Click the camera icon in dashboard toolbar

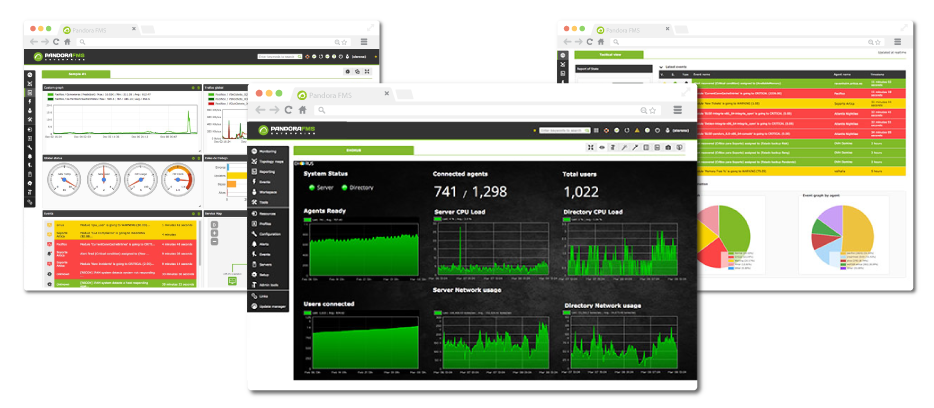668,148
